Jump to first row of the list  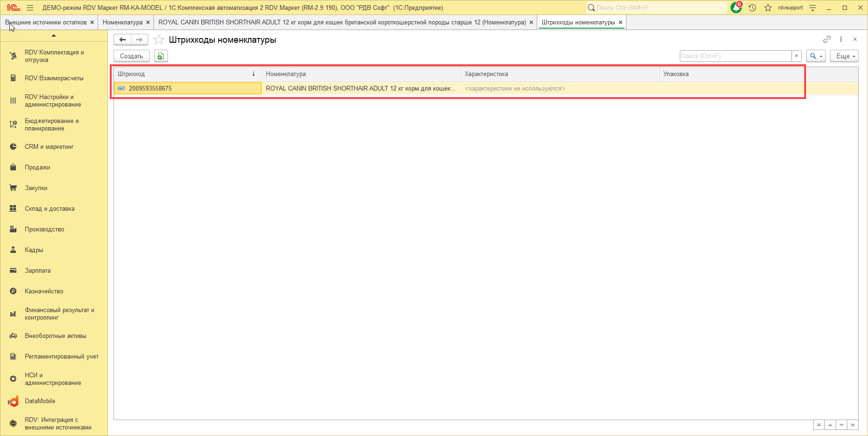click(x=819, y=425)
